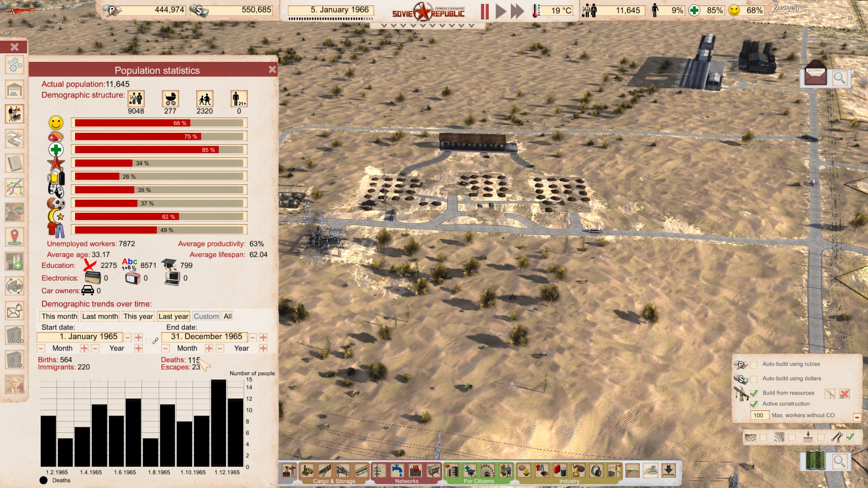Uncheck Build from resources

(x=754, y=393)
